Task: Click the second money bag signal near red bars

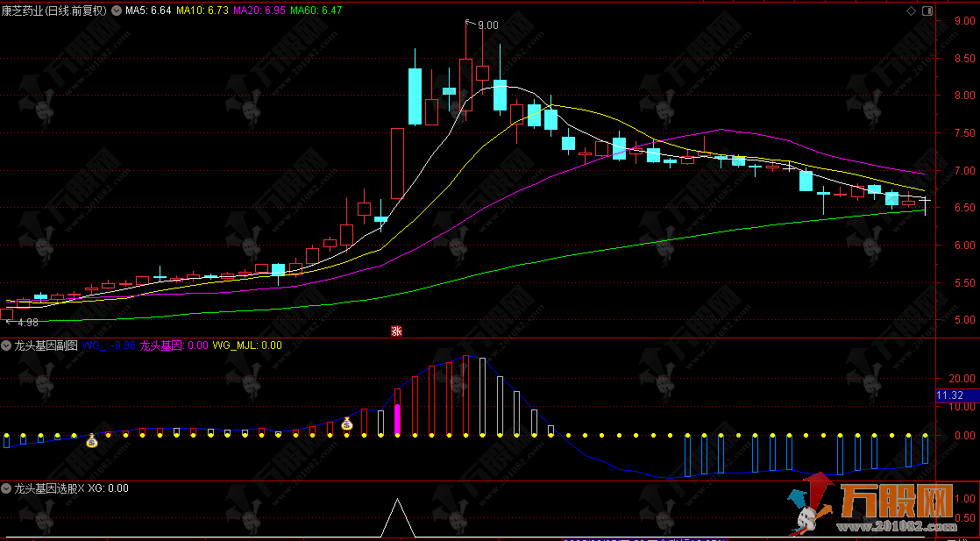Action: (346, 424)
